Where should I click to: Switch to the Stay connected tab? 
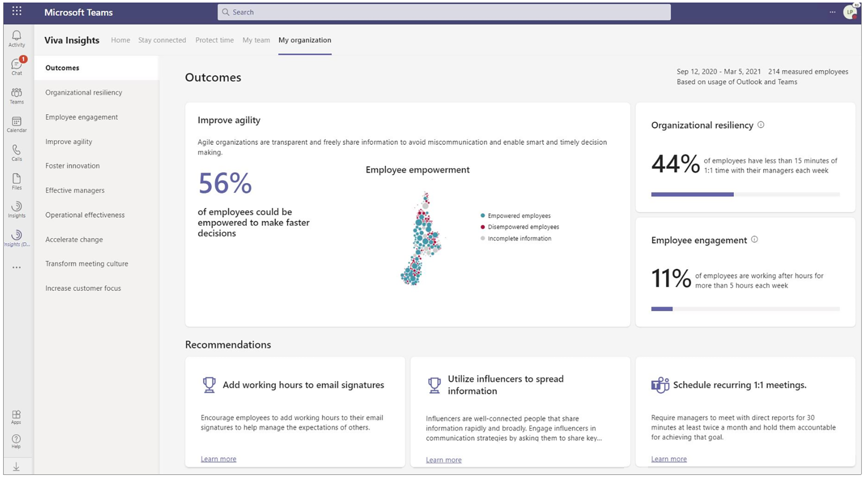(162, 40)
